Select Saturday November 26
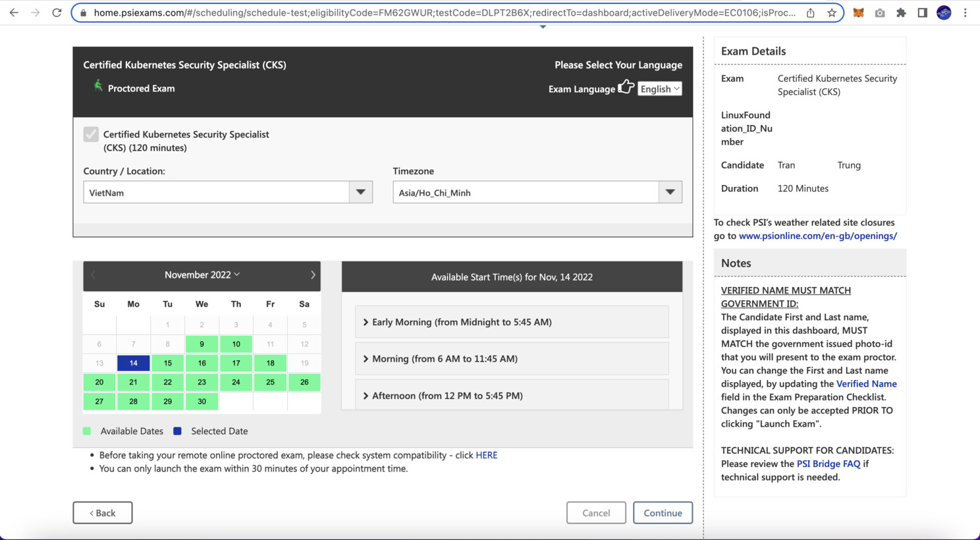 [304, 382]
